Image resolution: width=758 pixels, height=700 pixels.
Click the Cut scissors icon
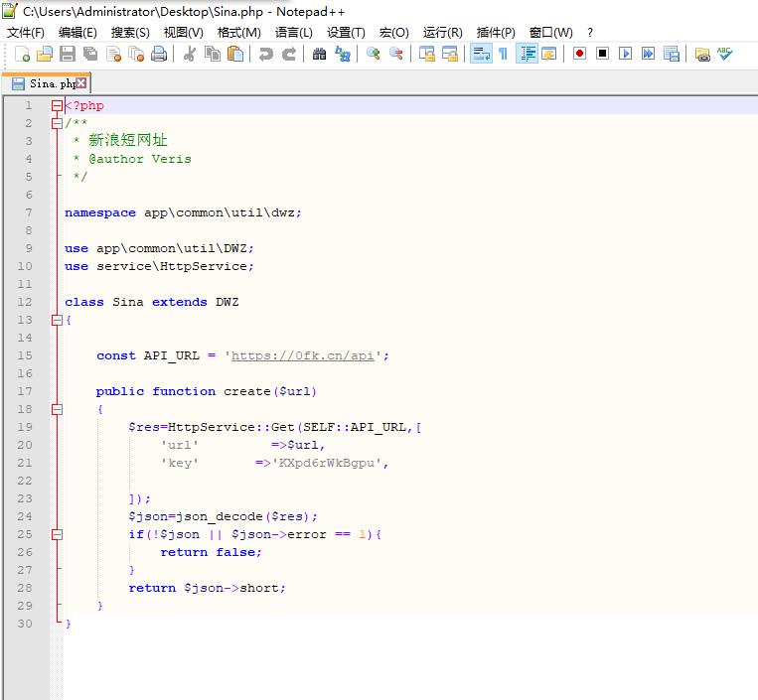tap(189, 54)
